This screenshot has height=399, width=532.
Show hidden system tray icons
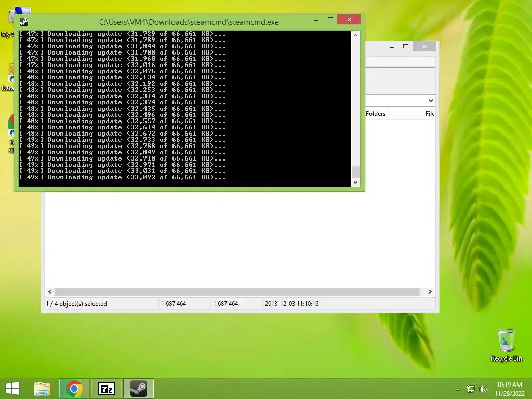tap(458, 389)
